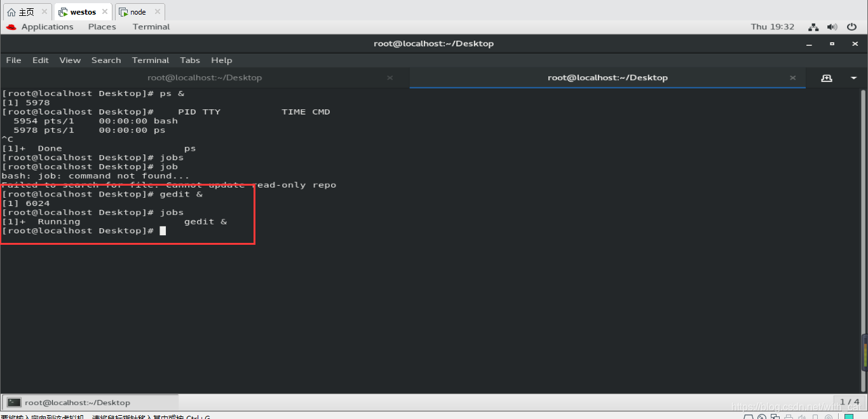868x419 pixels.
Task: Click the taskbar root@localhost:~/Desktop window button
Action: (x=91, y=402)
